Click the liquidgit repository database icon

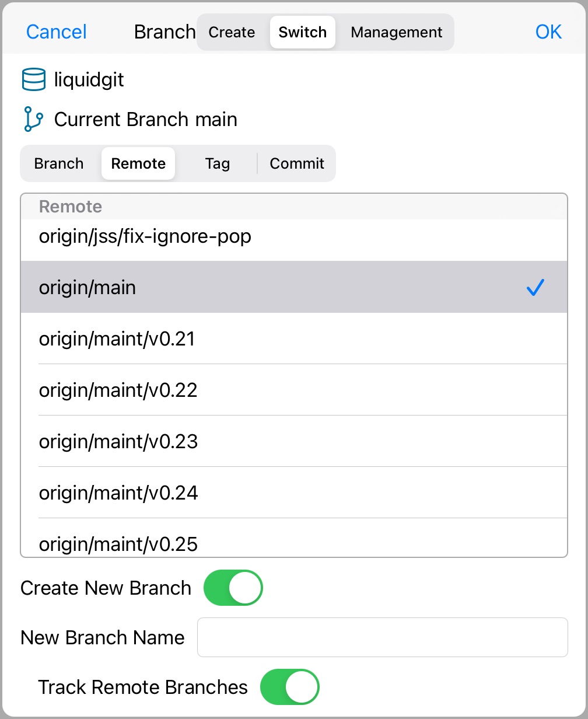(x=34, y=79)
